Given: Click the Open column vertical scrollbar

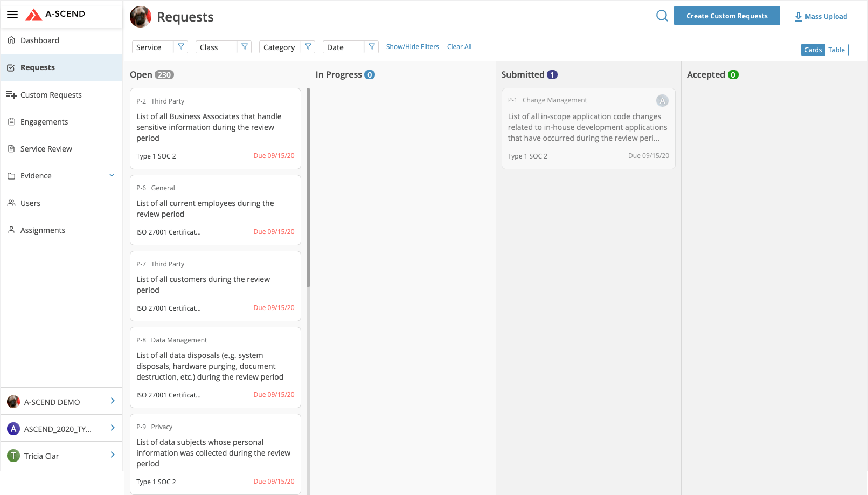Looking at the screenshot, I should 308,189.
